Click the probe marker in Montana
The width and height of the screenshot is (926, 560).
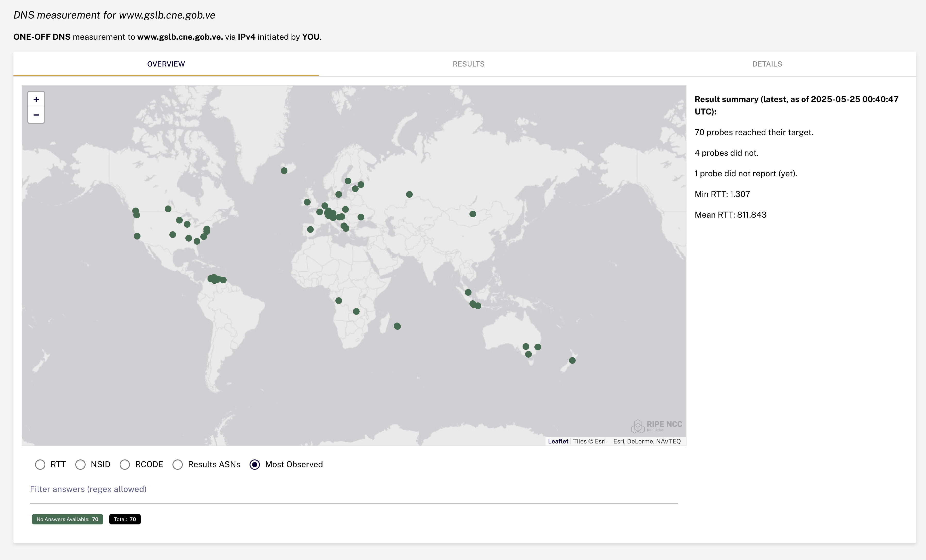168,209
